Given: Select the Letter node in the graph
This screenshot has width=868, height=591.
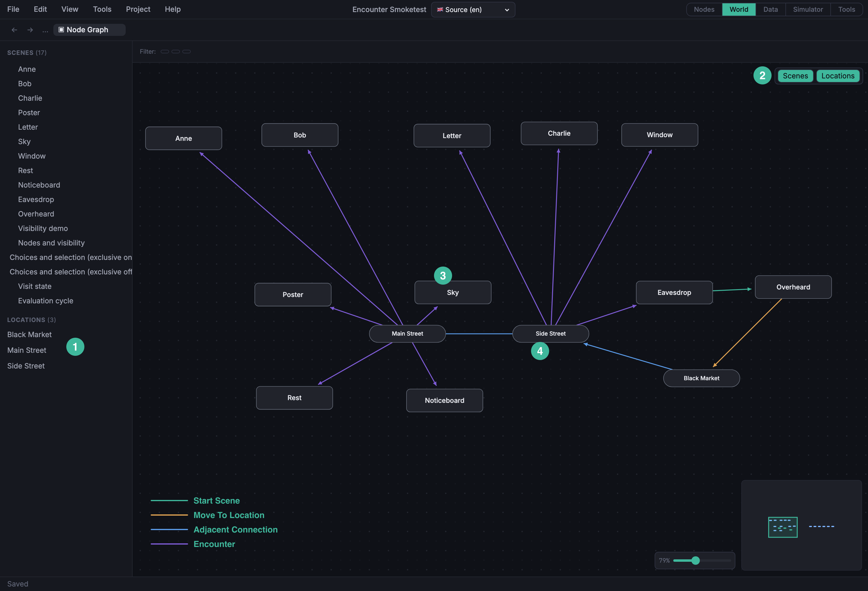Looking at the screenshot, I should point(452,136).
